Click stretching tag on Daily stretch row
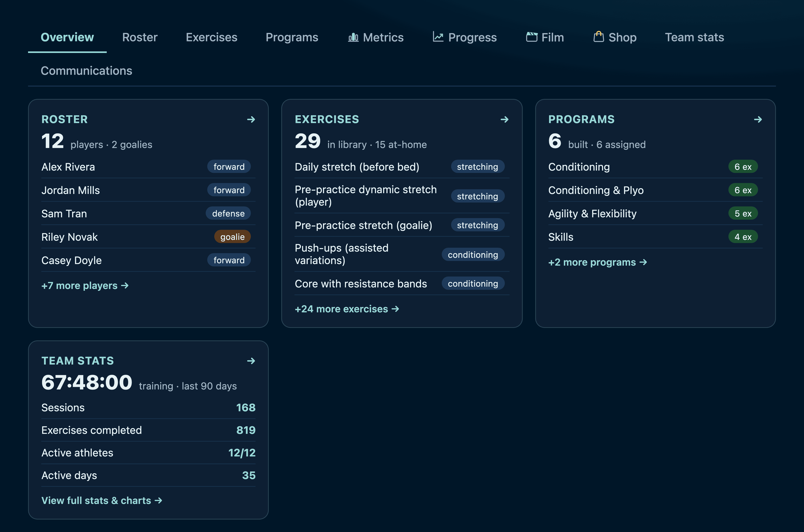The height and width of the screenshot is (532, 804). pos(478,166)
